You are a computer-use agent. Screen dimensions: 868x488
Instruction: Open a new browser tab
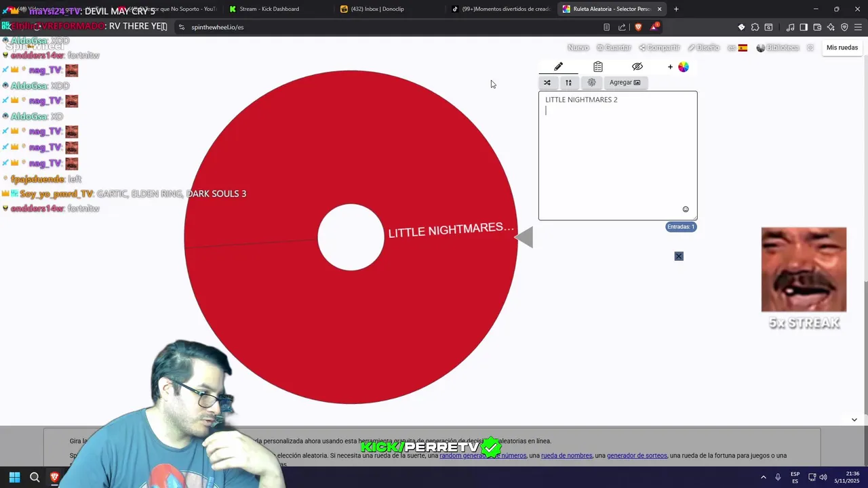(676, 9)
